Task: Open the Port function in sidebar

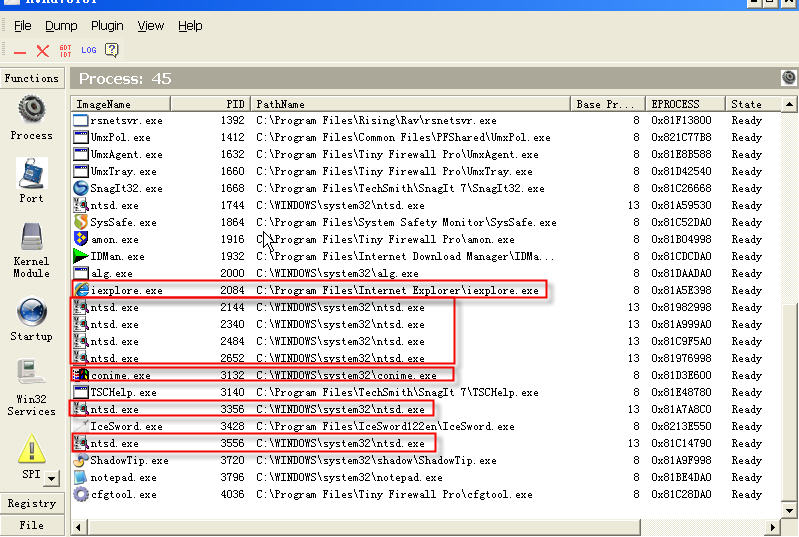Action: (x=32, y=181)
